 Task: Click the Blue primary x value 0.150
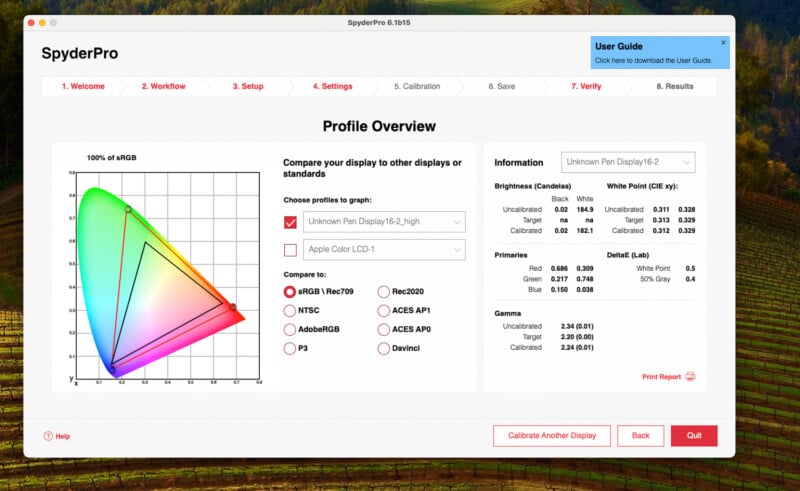[x=559, y=290]
